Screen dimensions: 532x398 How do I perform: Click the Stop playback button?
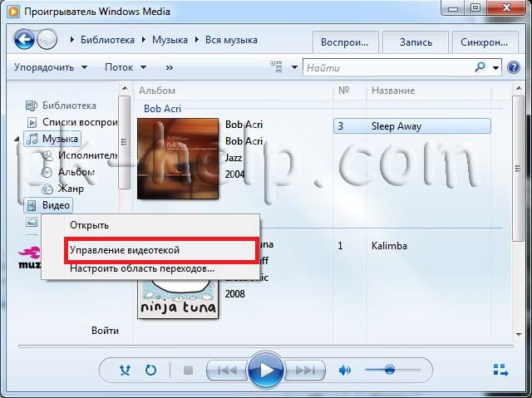188,371
